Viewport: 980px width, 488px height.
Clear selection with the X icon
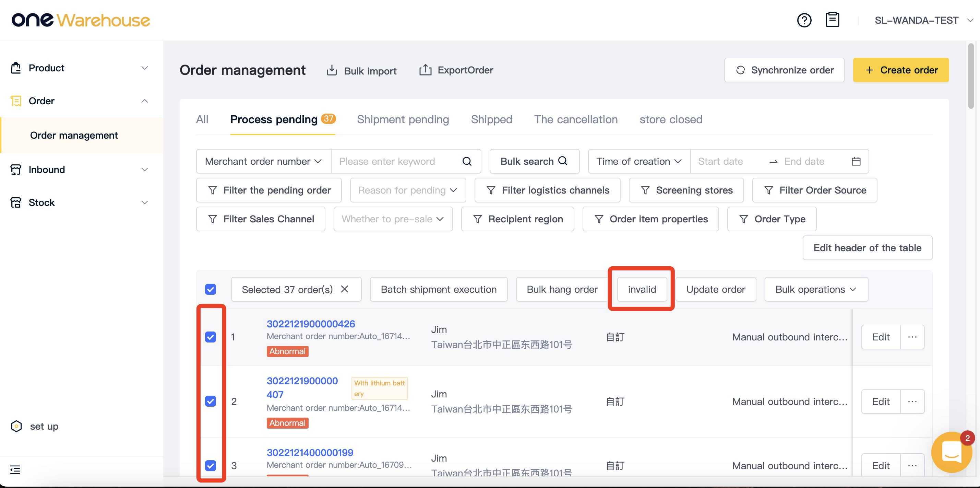click(344, 289)
